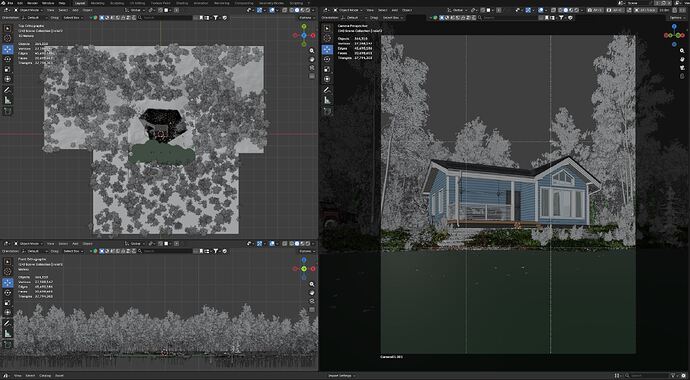Open Global orientation dropdown in top viewport header
690x380 pixels.
135,10
